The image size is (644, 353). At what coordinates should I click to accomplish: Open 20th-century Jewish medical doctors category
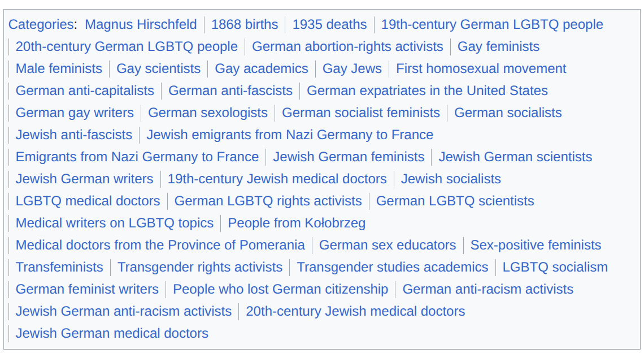tap(355, 311)
